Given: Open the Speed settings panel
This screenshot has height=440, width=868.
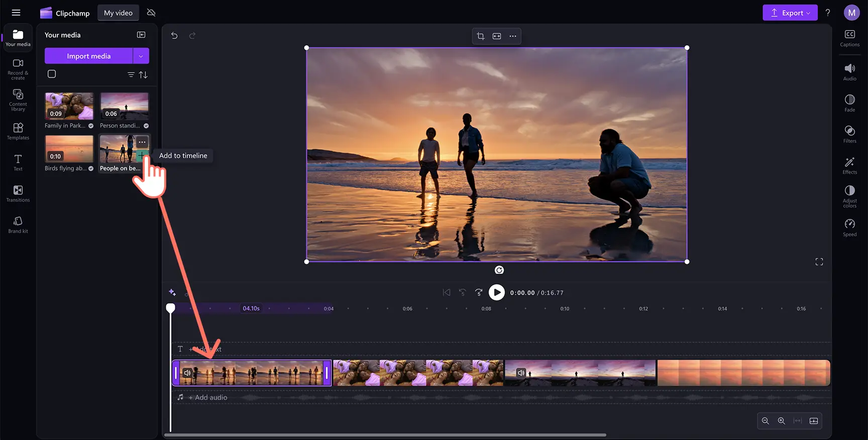Looking at the screenshot, I should click(849, 227).
